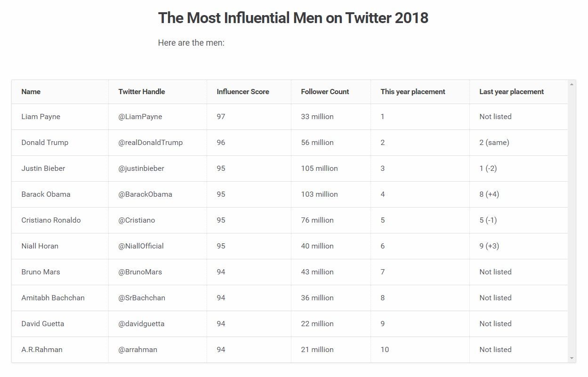Click the page title heading
Screen dimensions: 588x377
293,18
